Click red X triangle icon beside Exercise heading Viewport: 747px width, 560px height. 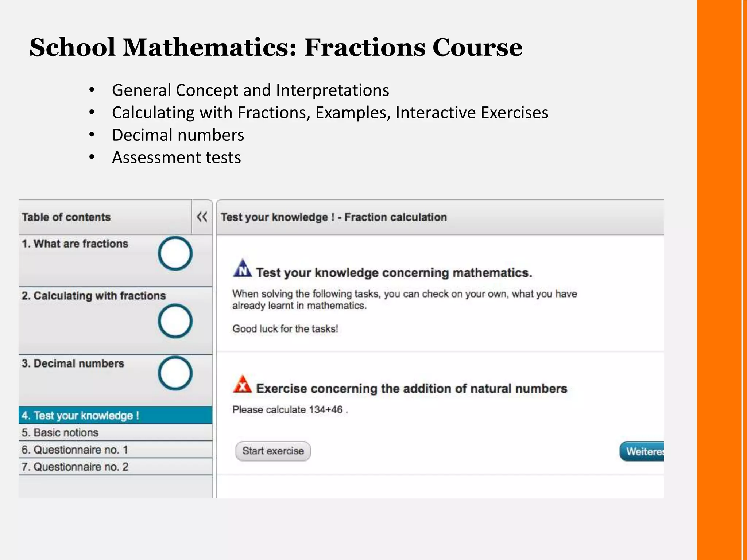click(x=242, y=384)
